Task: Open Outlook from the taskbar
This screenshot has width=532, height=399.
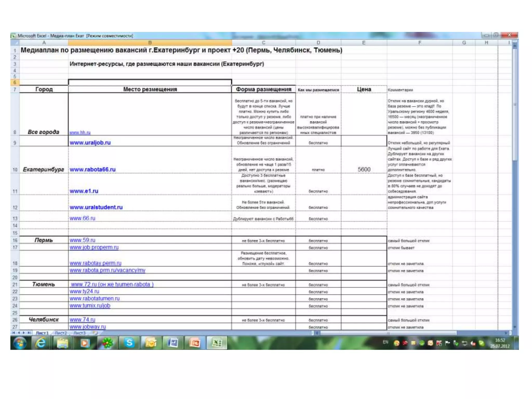Action: [151, 343]
